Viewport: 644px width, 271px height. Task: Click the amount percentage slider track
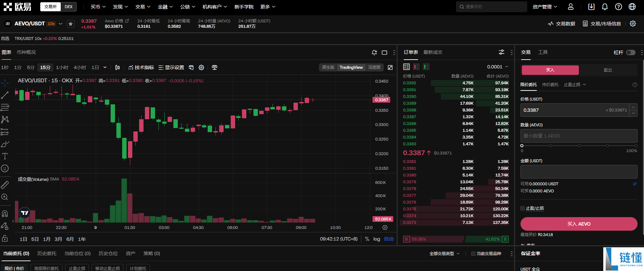[579, 146]
